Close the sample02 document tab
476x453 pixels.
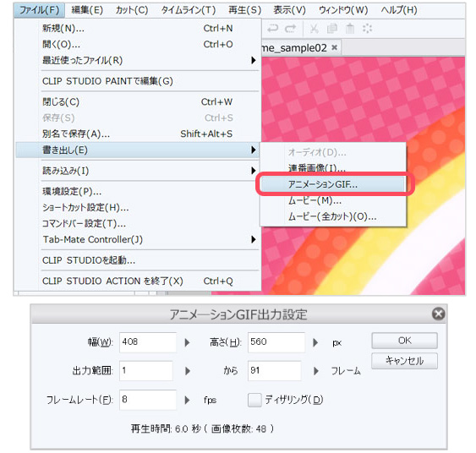pos(334,47)
